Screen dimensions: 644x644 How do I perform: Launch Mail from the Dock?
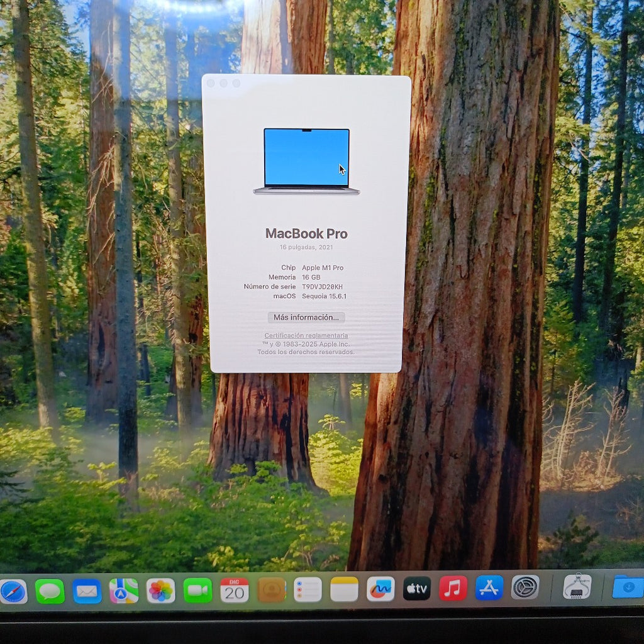coord(86,590)
